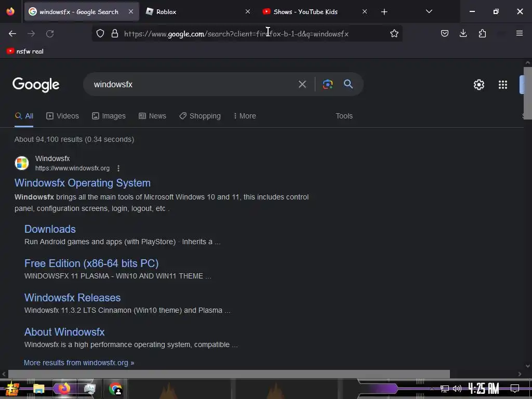Open File Explorer from taskbar
The width and height of the screenshot is (532, 399).
pos(38,389)
